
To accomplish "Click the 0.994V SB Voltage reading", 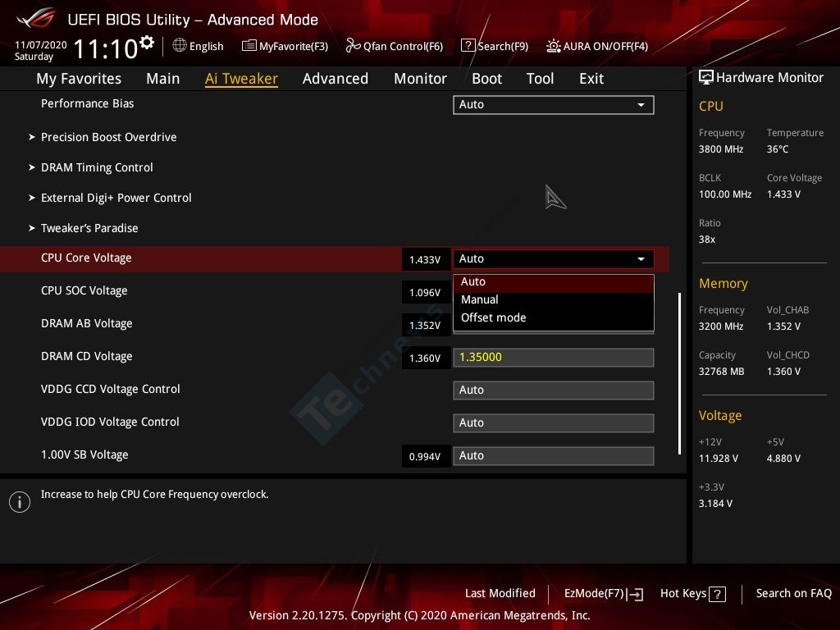I will (x=426, y=456).
